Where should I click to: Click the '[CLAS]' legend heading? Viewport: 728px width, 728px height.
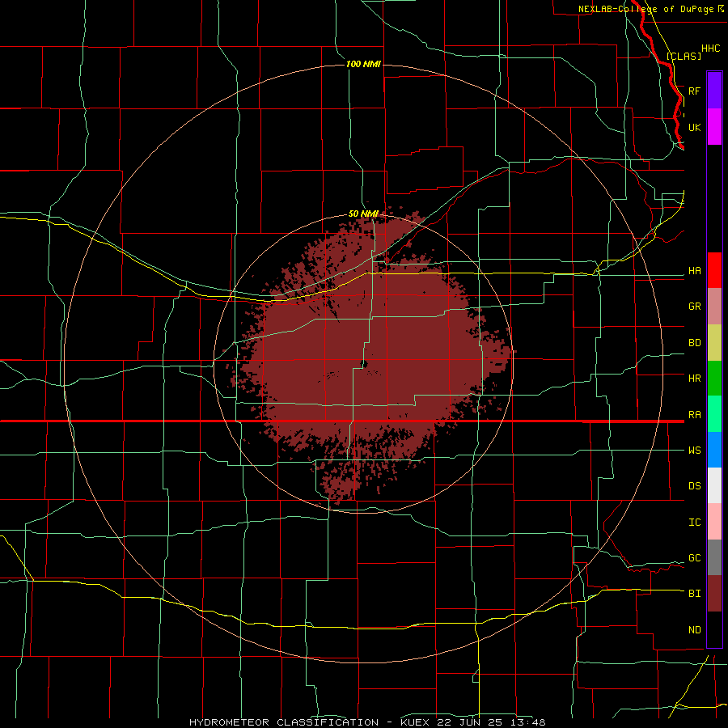click(x=684, y=56)
